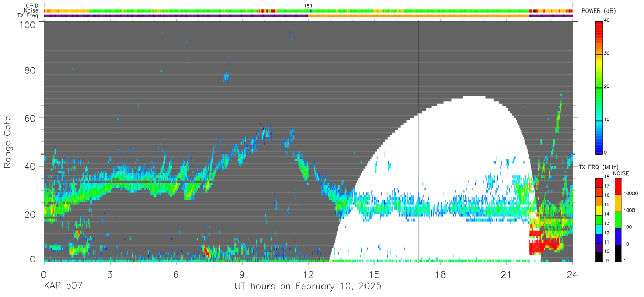Click the 'TX FRQ (MHz)' legend title
The width and height of the screenshot is (644, 297).
coord(598,167)
